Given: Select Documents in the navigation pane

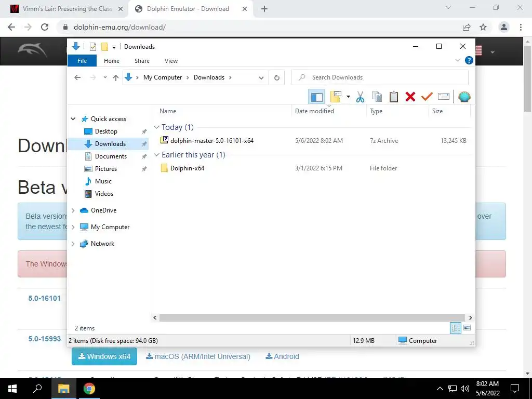Looking at the screenshot, I should coord(111,156).
